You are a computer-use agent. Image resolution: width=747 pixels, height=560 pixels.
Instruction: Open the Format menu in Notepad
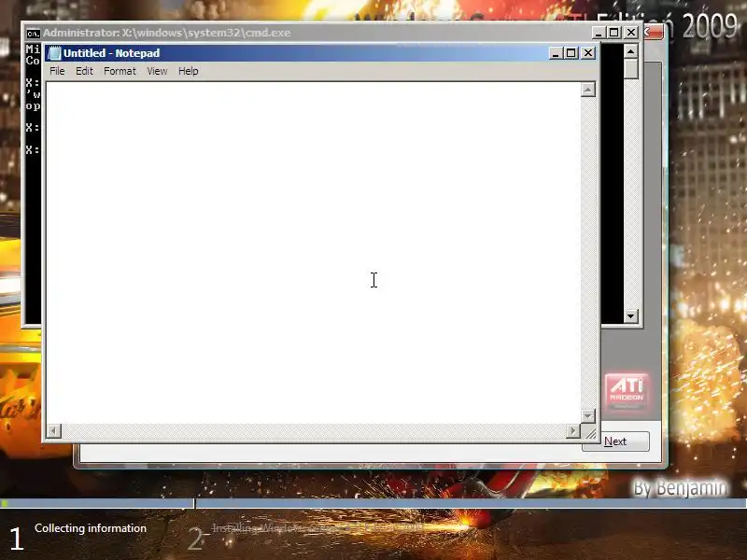(120, 71)
